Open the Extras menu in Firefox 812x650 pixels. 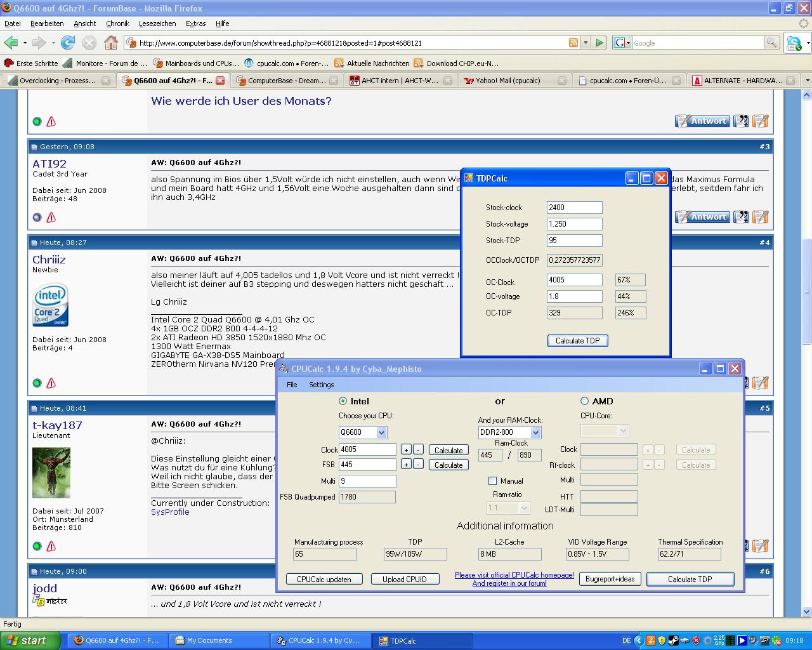(195, 23)
